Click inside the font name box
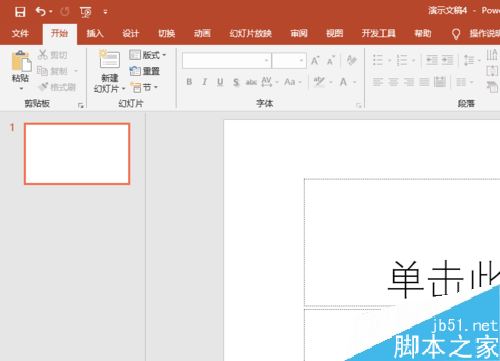 coord(227,61)
